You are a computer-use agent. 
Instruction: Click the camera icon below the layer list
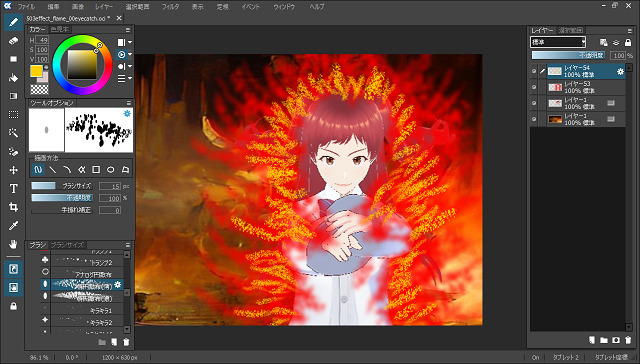[616, 340]
